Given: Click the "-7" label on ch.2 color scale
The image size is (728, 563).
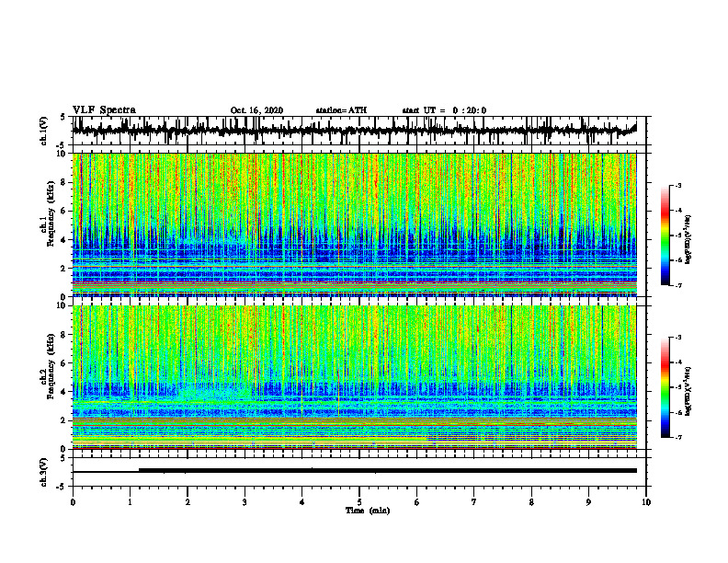Looking at the screenshot, I should (x=678, y=438).
